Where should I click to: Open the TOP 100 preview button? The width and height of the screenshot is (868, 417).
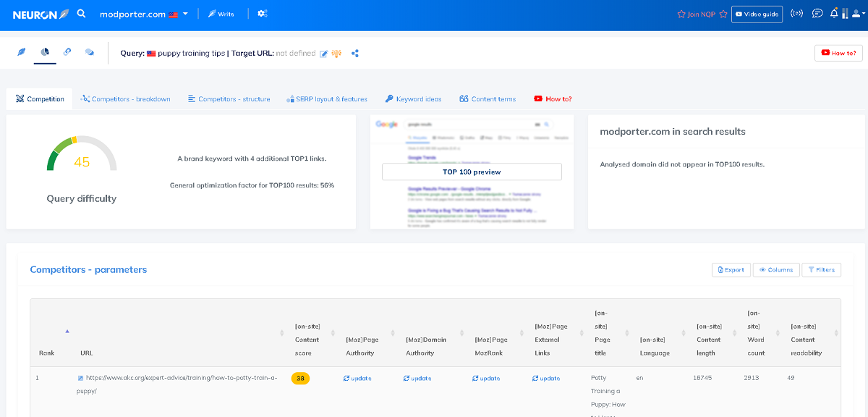tap(472, 172)
